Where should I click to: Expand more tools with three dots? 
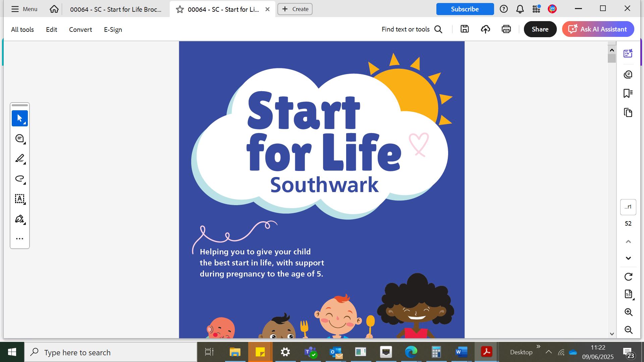pyautogui.click(x=19, y=239)
